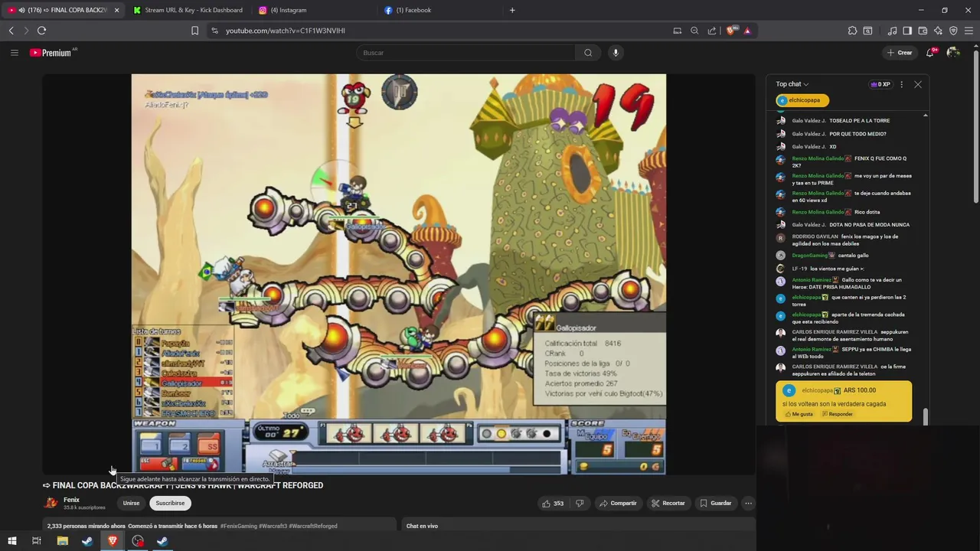
Task: Open the browser main hamburger menu
Action: [x=969, y=31]
